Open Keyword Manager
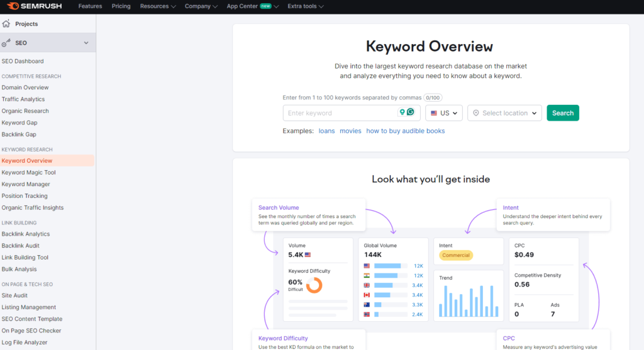644x350 pixels. point(26,184)
